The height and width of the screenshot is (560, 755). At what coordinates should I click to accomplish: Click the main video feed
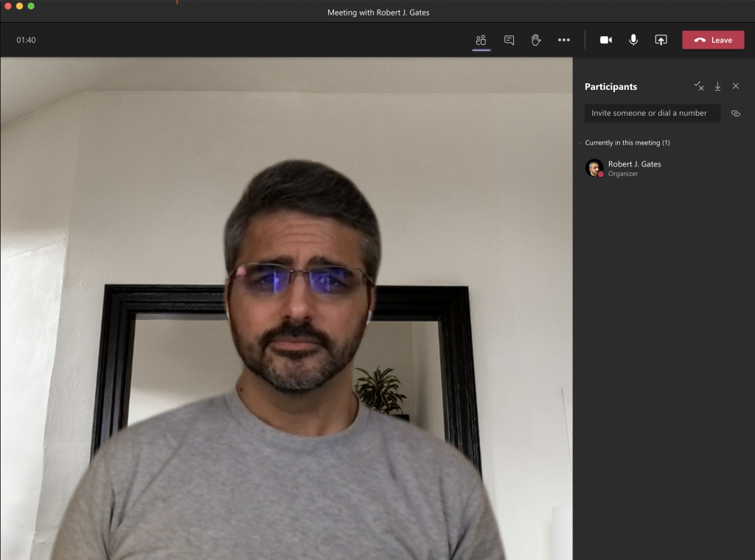click(287, 309)
